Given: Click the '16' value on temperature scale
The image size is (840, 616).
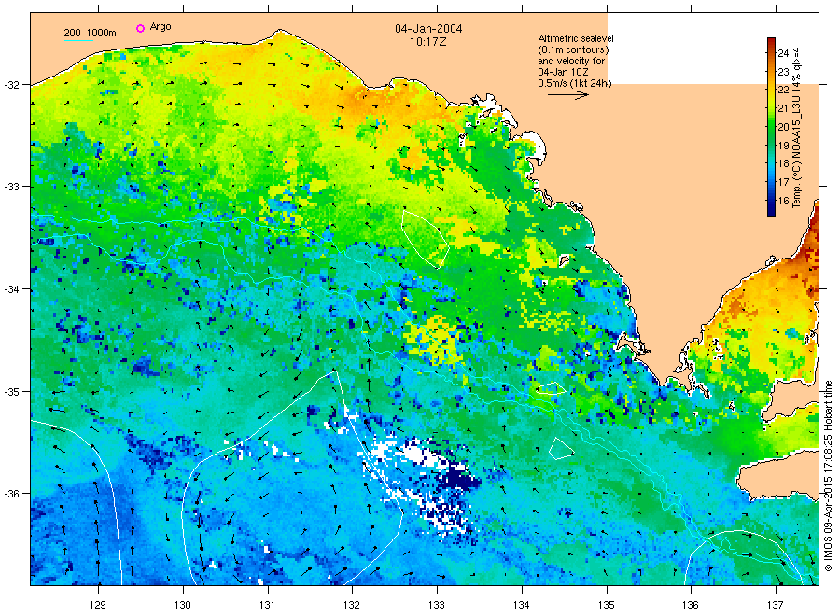Looking at the screenshot, I should pyautogui.click(x=783, y=201).
